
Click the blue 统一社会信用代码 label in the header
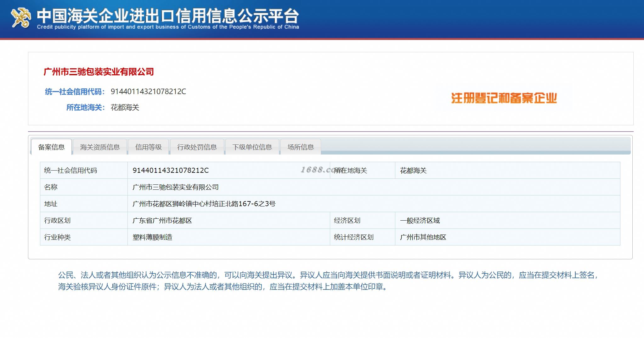coord(75,92)
